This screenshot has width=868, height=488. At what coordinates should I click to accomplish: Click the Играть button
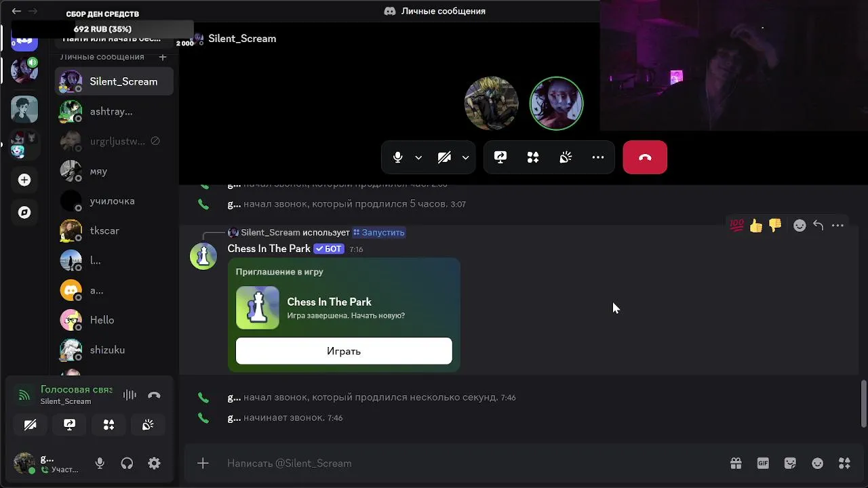pos(344,351)
